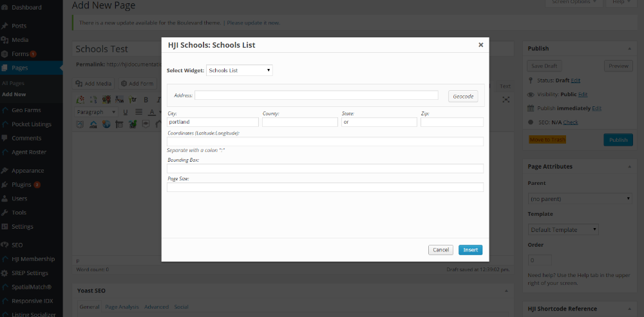This screenshot has height=317, width=644.
Task: Collapse the Publish panel
Action: 630,48
